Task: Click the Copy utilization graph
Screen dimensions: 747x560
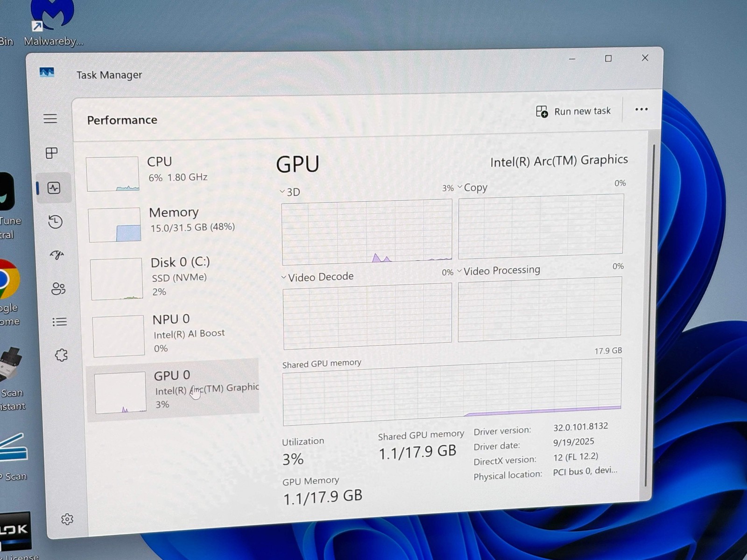Action: [541, 226]
